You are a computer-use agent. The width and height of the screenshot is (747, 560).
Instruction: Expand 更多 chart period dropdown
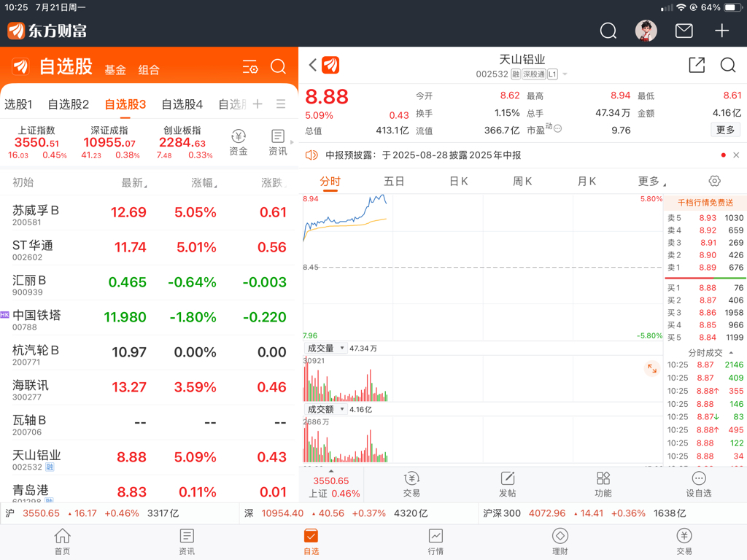651,181
